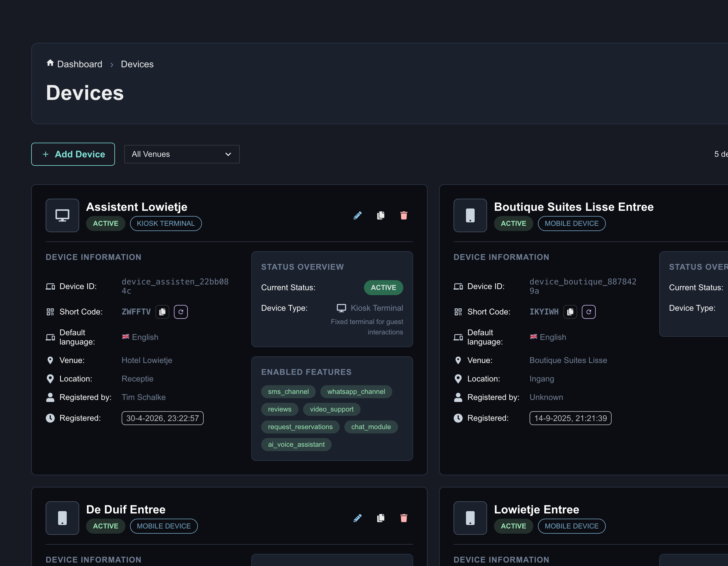Click the short code text ZWFFTV
The width and height of the screenshot is (728, 566).
tap(136, 312)
